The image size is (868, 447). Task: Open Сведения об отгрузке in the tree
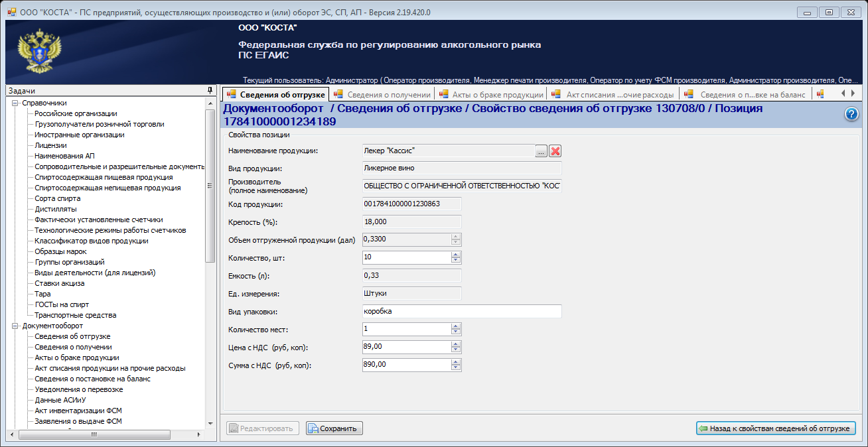[73, 336]
